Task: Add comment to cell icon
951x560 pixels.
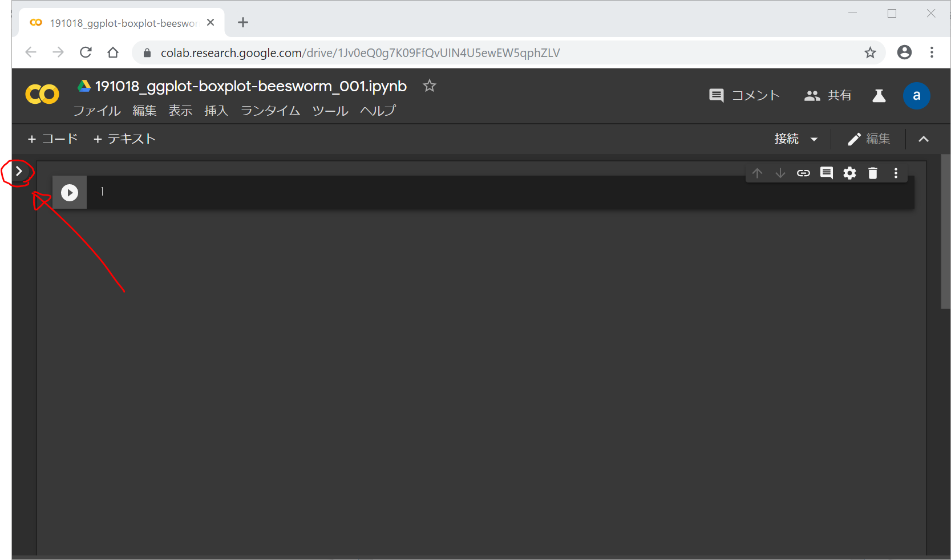Action: click(826, 173)
